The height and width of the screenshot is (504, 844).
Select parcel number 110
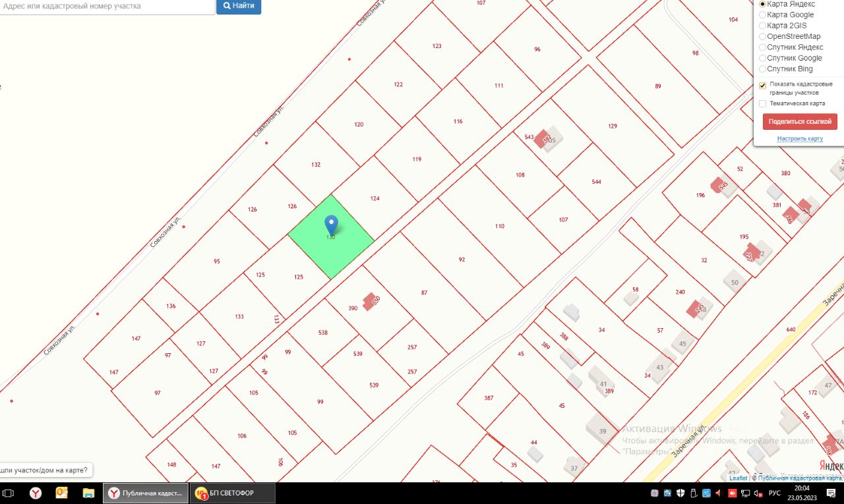tap(500, 226)
